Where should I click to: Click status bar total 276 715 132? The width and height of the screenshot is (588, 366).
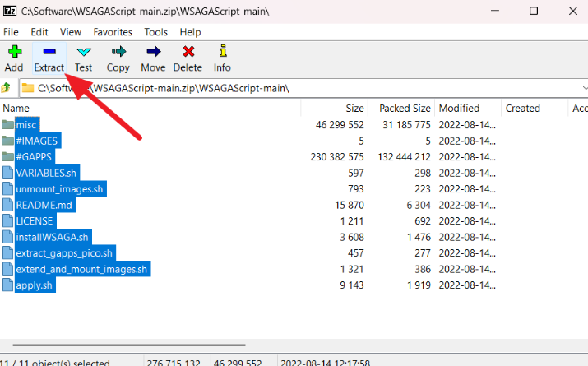click(174, 362)
